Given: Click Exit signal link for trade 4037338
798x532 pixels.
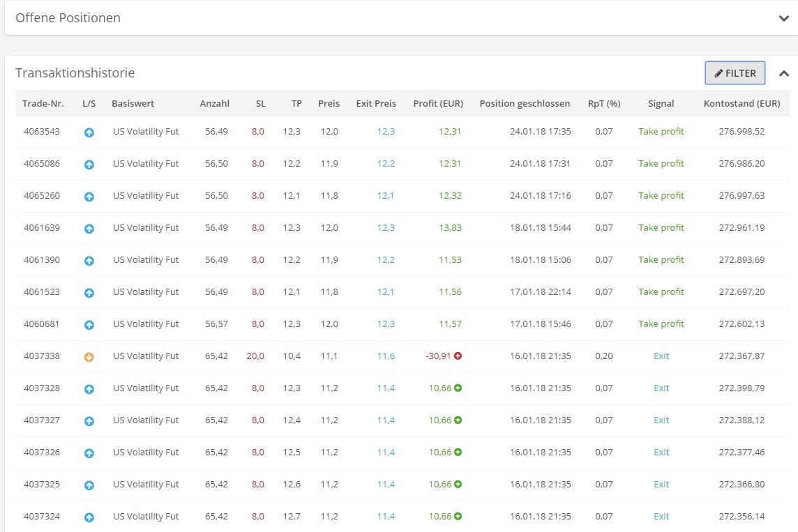Looking at the screenshot, I should coord(661,356).
